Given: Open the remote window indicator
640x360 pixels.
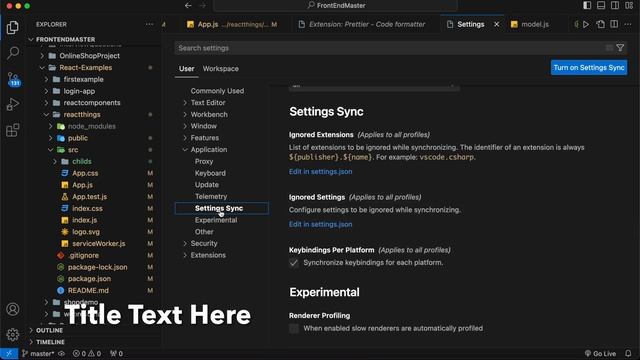Looking at the screenshot, I should coord(9,353).
